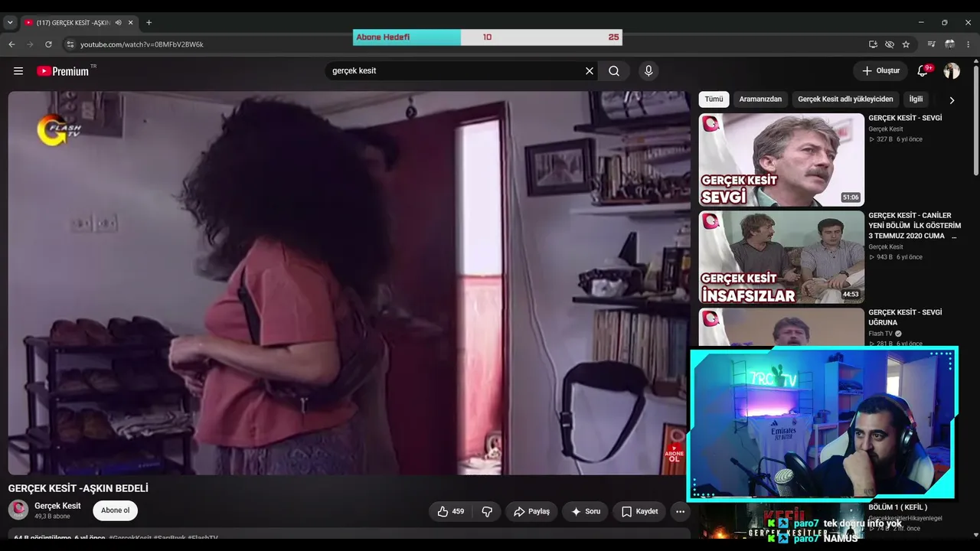Select the Tümü filter chip
Viewport: 980px width, 551px height.
[x=714, y=99]
